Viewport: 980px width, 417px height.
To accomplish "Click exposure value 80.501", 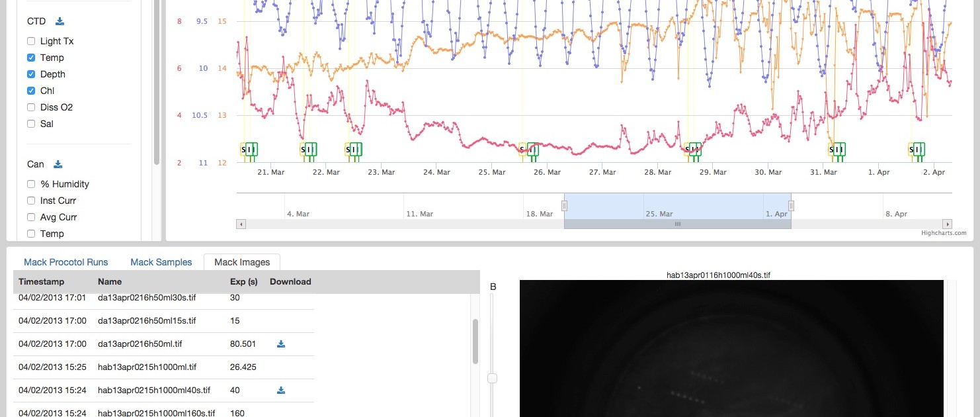I will pos(243,344).
